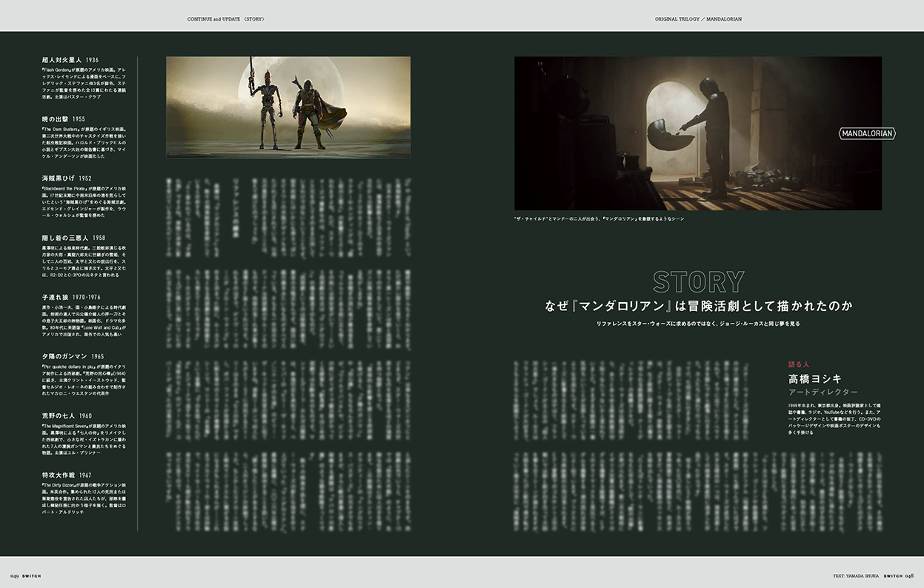Click the description mentioning 'Per qualche dollaro in più'
This screenshot has width=924, height=588.
pos(84,380)
